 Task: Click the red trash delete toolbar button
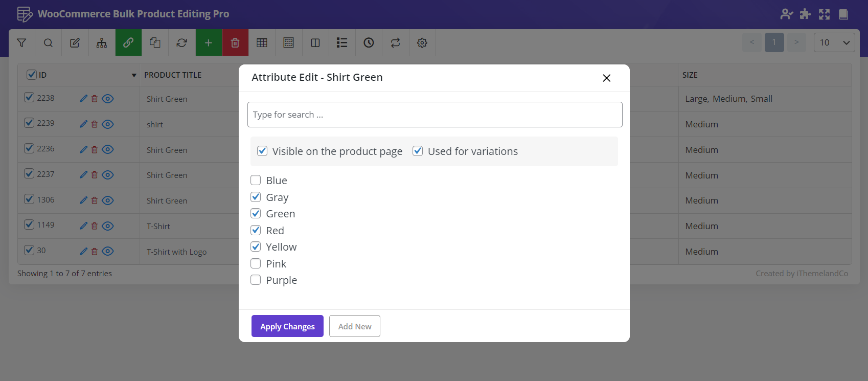coord(235,43)
